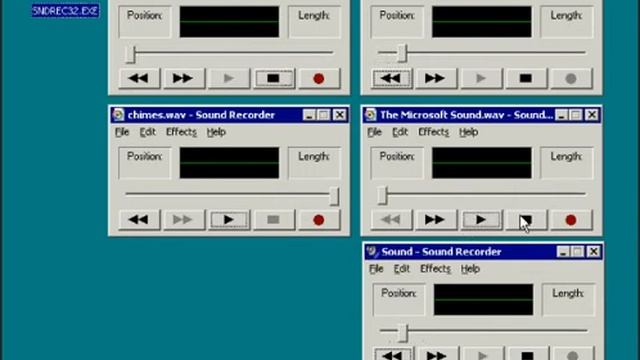Open Help menu in The Microsoft Sound.wav window
Viewport: 640px width, 360px height.
[468, 132]
